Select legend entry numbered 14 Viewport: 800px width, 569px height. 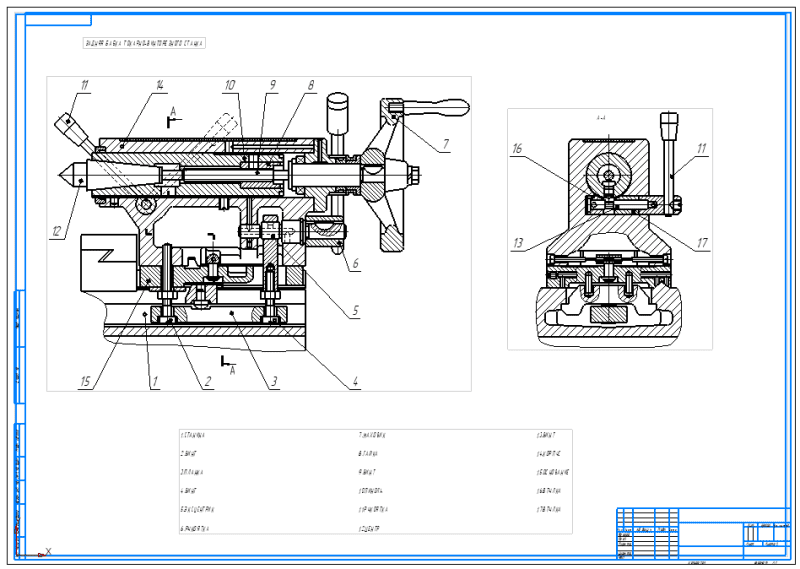548,454
